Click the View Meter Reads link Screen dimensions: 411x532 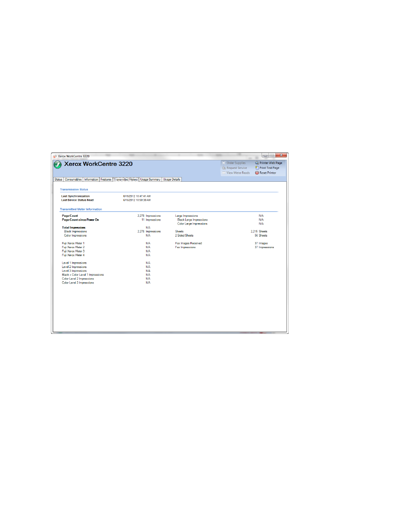point(238,173)
